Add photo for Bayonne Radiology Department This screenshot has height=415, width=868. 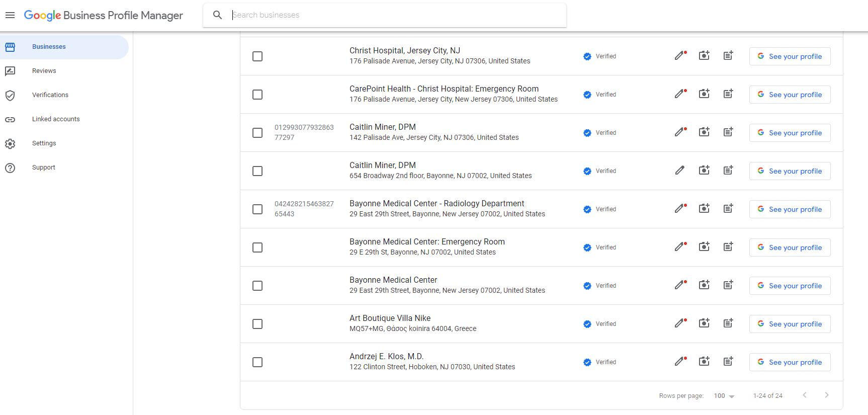pos(704,209)
